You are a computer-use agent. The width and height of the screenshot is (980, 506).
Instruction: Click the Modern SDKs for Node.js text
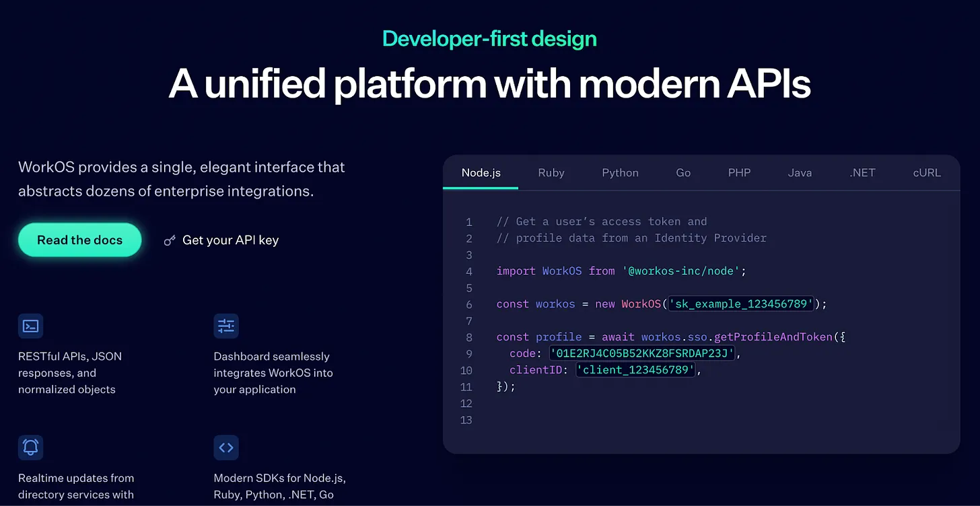tap(280, 486)
